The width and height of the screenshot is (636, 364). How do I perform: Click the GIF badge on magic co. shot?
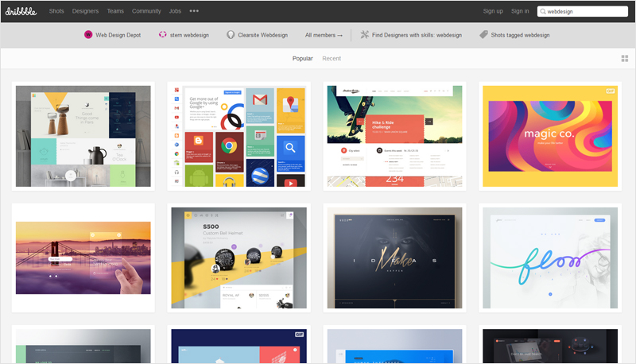coord(610,91)
